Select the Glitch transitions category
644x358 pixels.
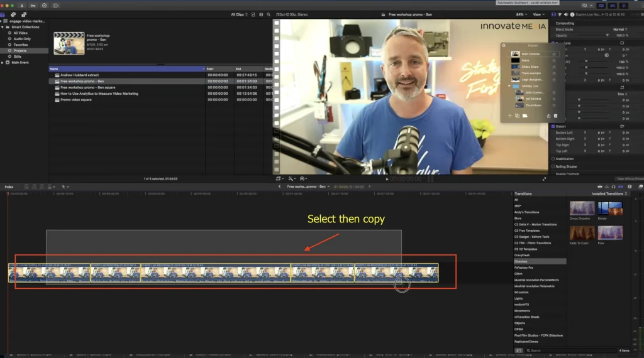(518, 273)
